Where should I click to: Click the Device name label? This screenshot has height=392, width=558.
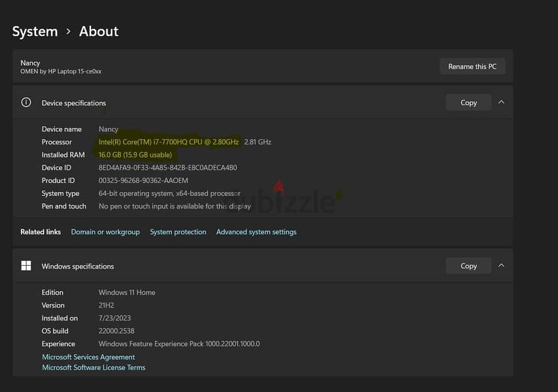click(x=61, y=129)
